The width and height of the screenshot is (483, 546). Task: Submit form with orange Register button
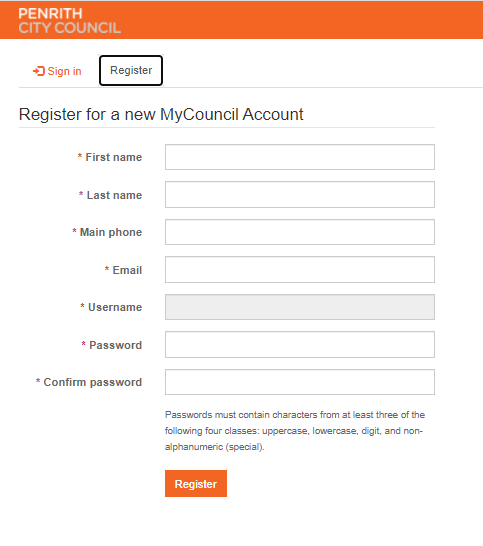(196, 484)
